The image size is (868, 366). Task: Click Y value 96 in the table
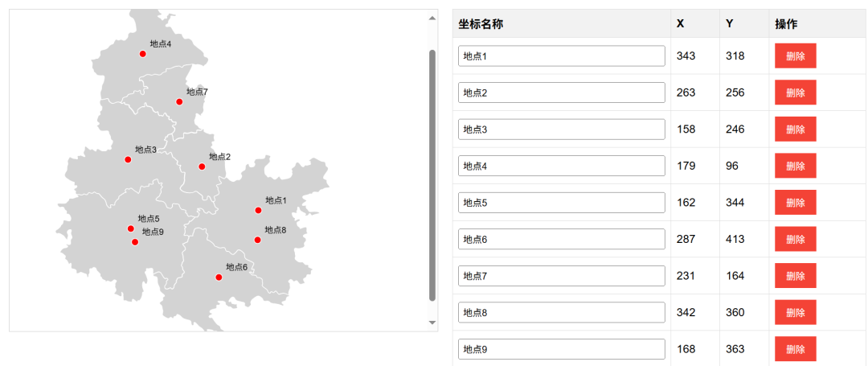click(732, 166)
